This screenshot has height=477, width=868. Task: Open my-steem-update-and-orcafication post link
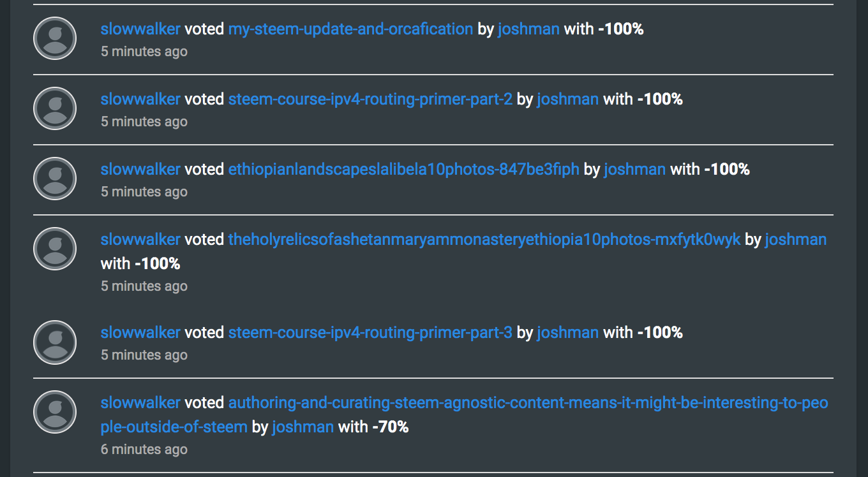[x=350, y=29]
